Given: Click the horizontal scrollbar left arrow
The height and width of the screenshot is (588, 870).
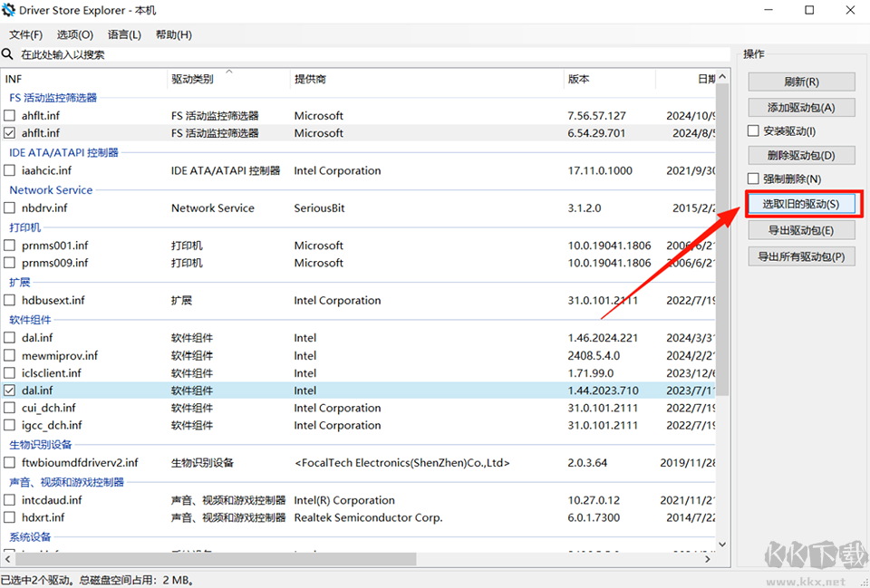Looking at the screenshot, I should tap(8, 559).
